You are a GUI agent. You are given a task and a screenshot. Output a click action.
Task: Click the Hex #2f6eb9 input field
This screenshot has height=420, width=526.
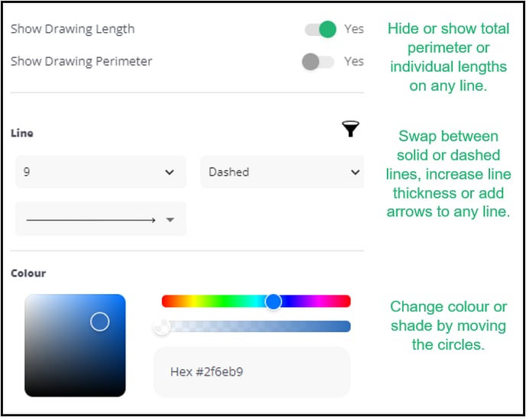252,372
